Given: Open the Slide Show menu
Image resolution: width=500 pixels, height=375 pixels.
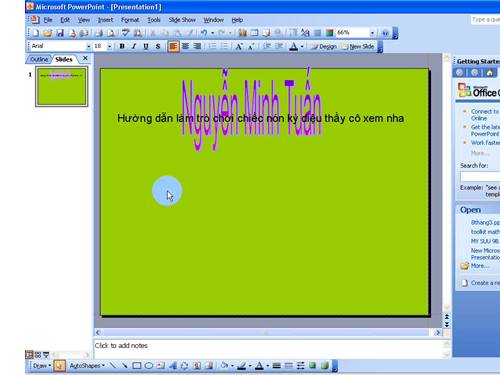Looking at the screenshot, I should (x=182, y=20).
